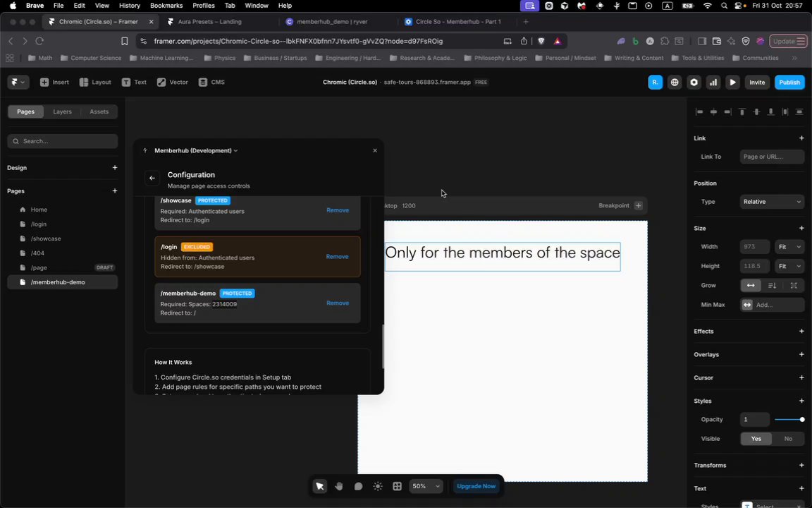Click the Upgrade Now button
Viewport: 812px width, 508px height.
[x=476, y=486]
